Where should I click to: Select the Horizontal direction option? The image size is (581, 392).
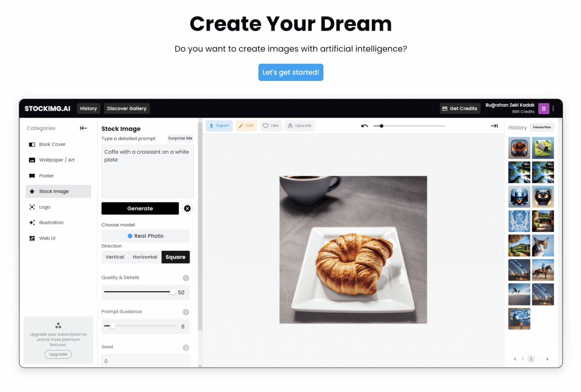145,257
